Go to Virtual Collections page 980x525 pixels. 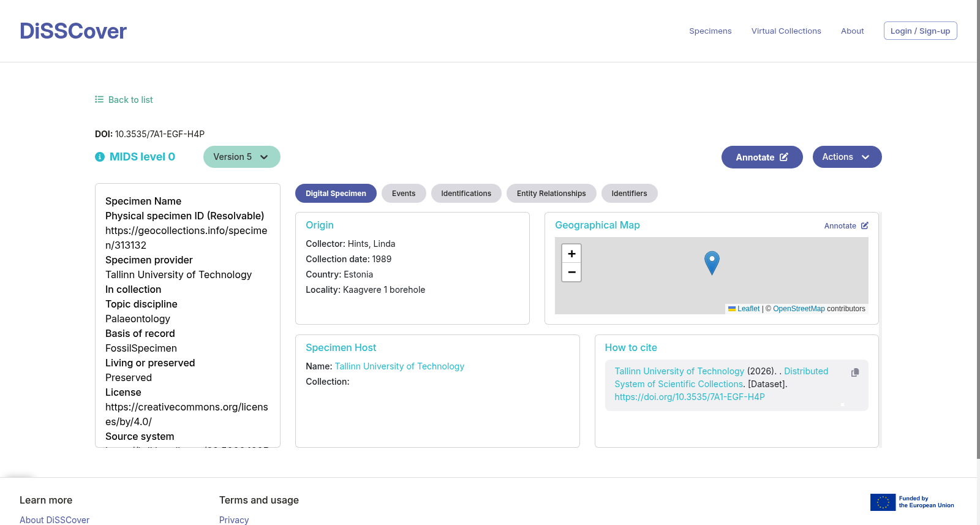786,31
